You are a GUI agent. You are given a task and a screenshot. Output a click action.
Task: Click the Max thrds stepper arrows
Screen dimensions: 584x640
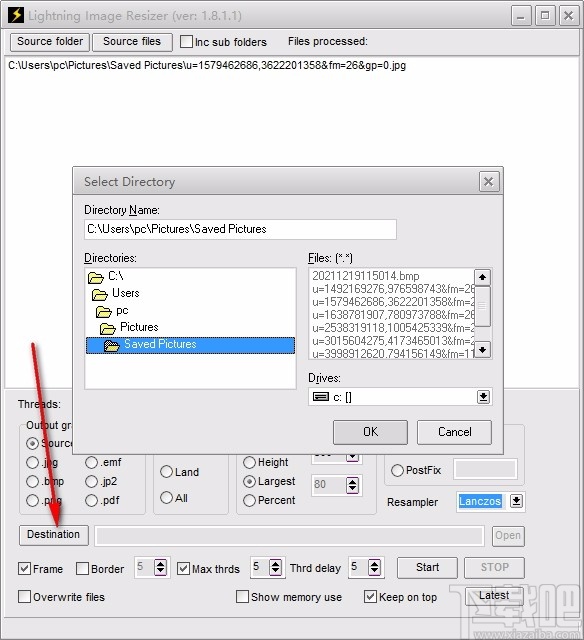276,567
